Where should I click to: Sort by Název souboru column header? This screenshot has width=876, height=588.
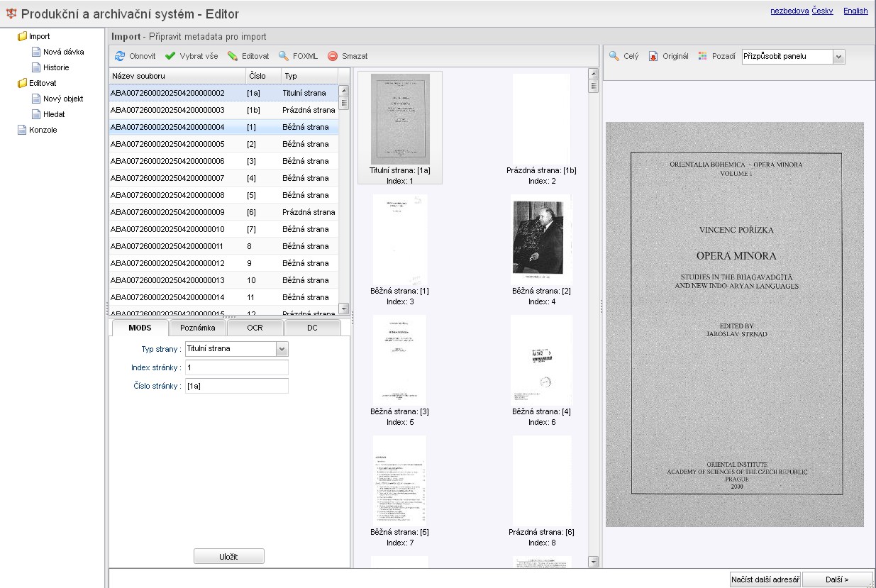pyautogui.click(x=177, y=76)
